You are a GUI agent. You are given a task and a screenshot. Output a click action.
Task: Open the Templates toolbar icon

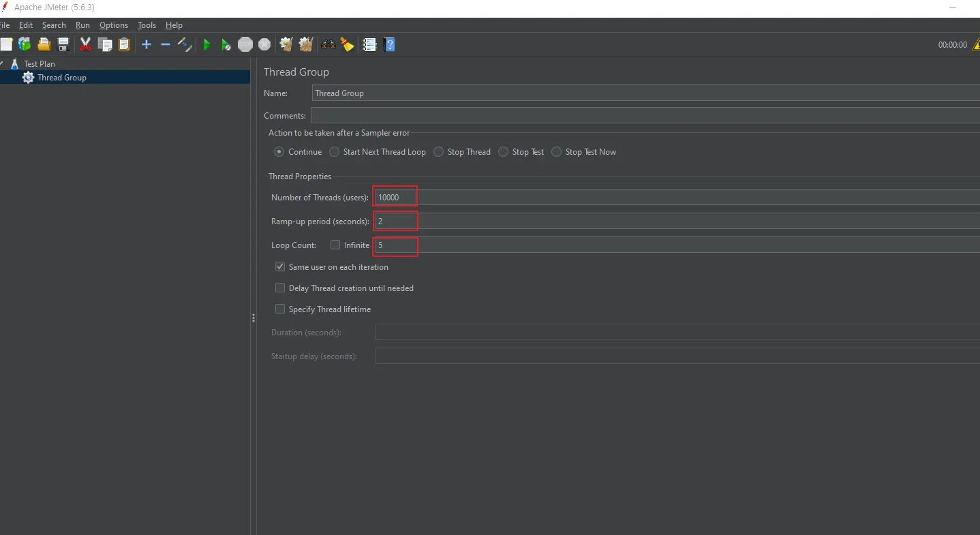pos(25,45)
